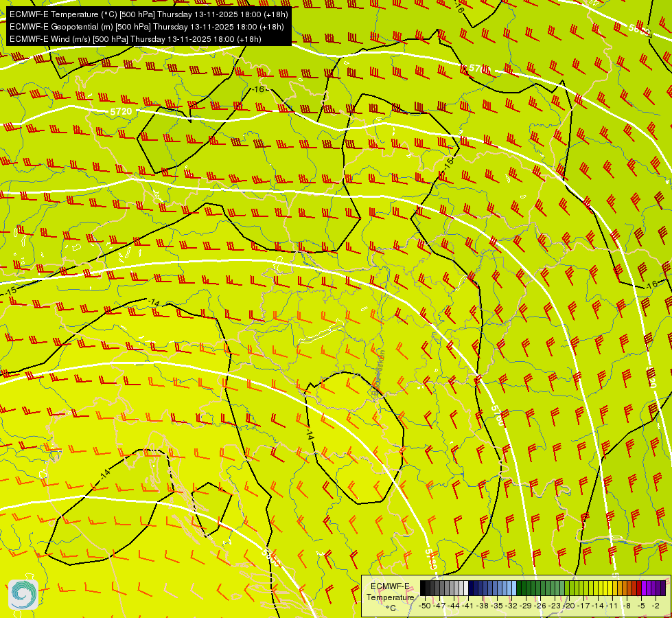Click the legend title ECMWF-E Temperature °C

pyautogui.click(x=391, y=597)
